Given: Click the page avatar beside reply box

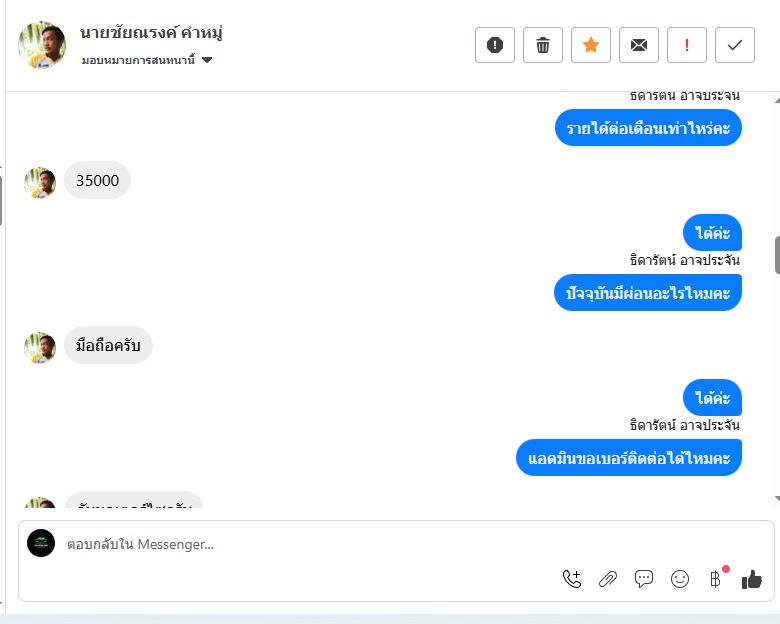Looking at the screenshot, I should [41, 543].
